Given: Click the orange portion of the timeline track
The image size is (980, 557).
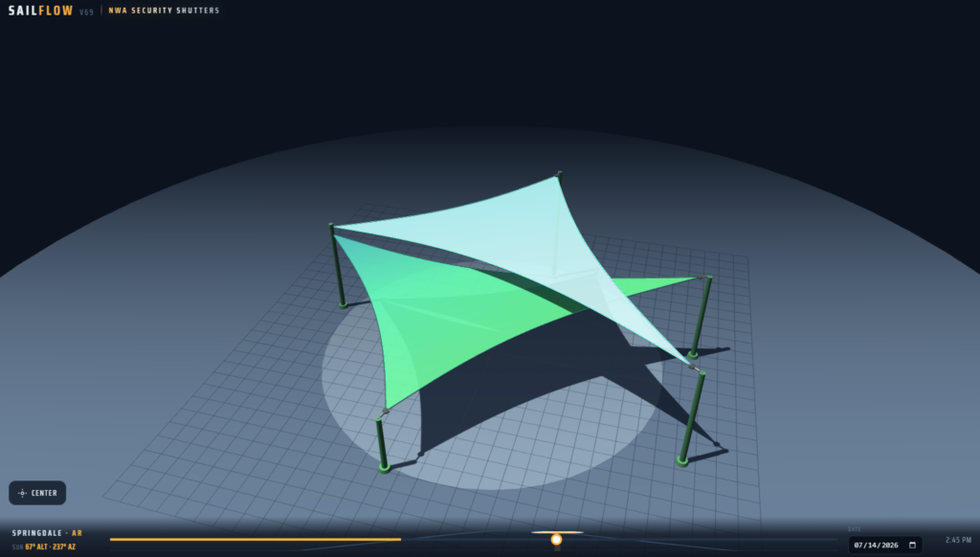Looking at the screenshot, I should pos(255,539).
